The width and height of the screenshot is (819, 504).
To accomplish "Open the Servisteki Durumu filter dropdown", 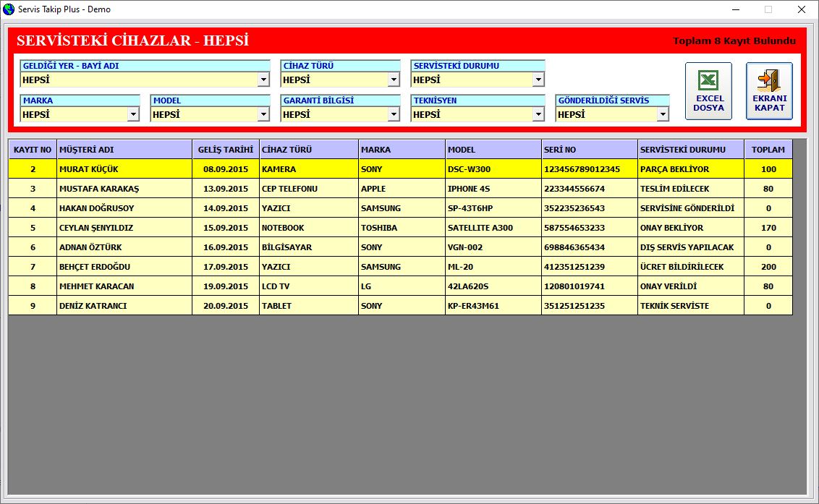I will [538, 80].
